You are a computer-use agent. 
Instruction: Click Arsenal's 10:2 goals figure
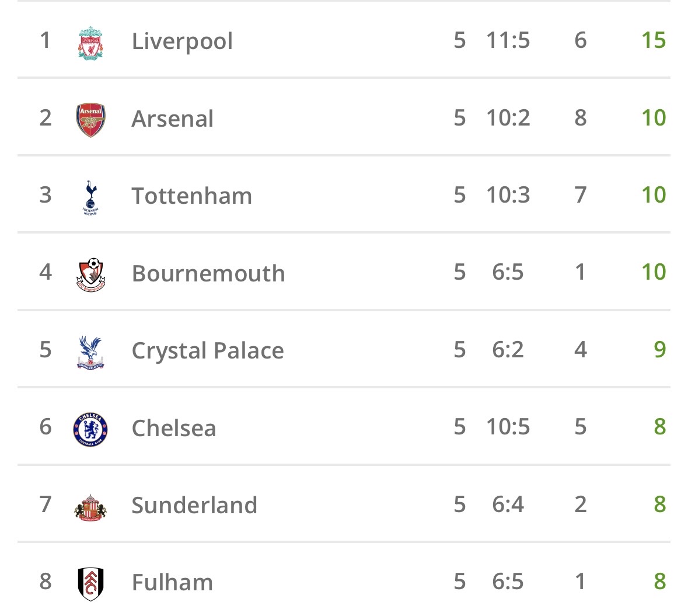[x=508, y=118]
